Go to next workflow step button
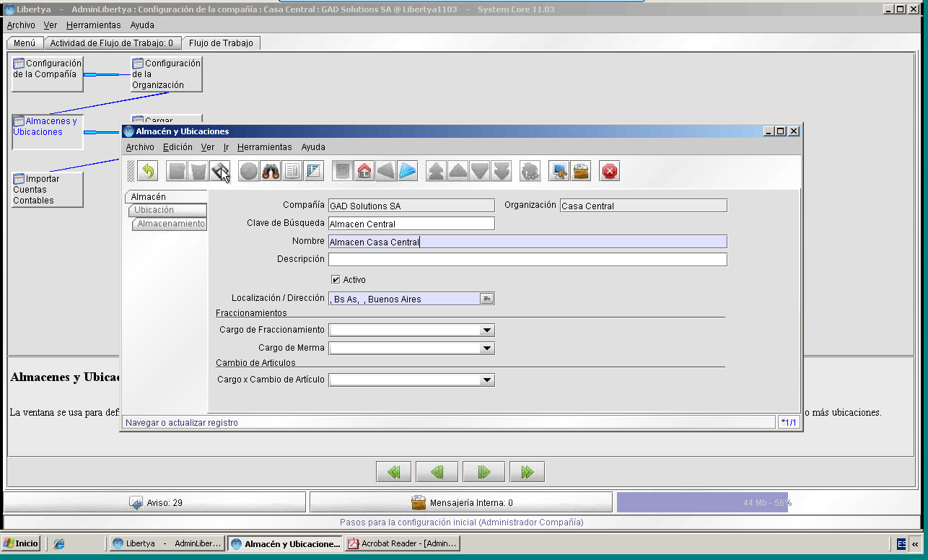The width and height of the screenshot is (928, 560). (483, 472)
